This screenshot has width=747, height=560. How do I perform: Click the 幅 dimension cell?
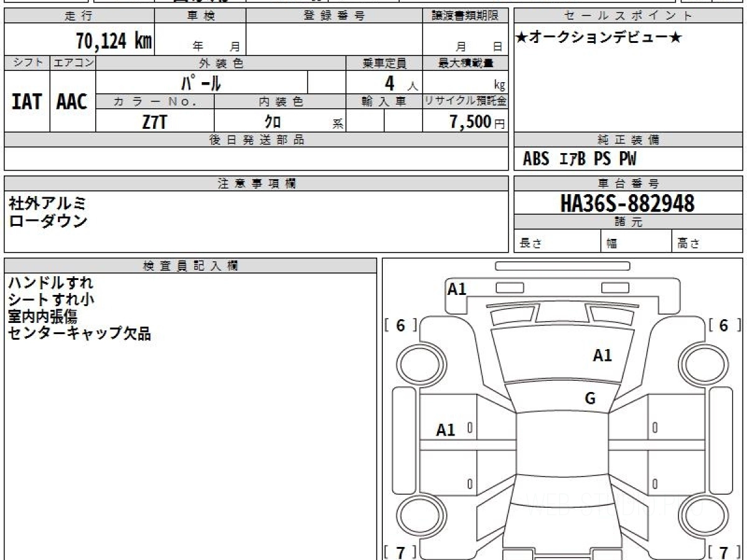(637, 241)
